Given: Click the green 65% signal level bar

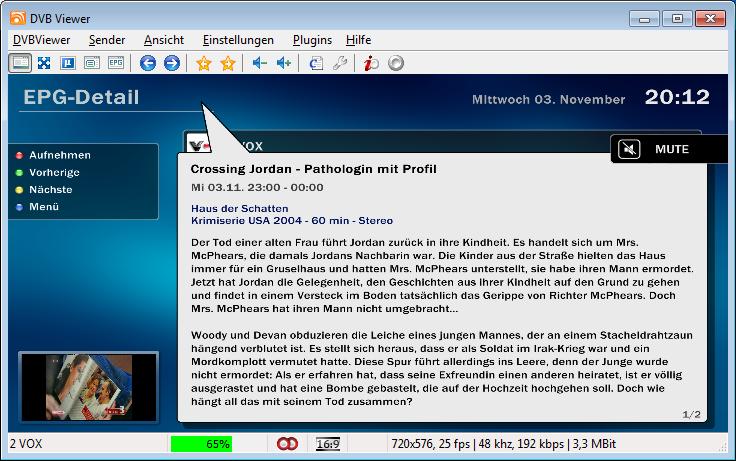Looking at the screenshot, I should (x=201, y=444).
